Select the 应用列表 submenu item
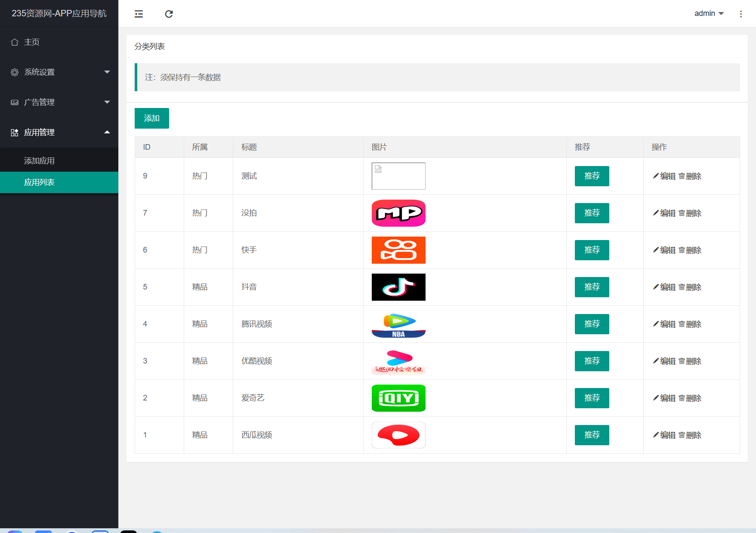 click(x=39, y=182)
